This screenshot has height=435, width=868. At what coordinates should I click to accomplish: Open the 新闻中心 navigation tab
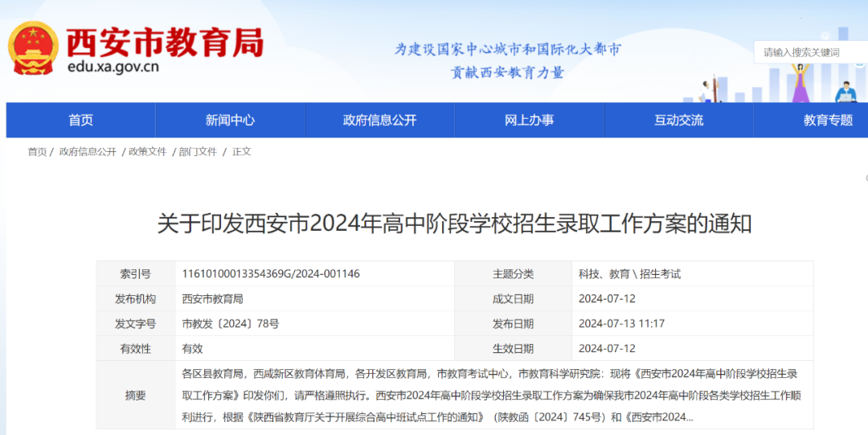[231, 121]
